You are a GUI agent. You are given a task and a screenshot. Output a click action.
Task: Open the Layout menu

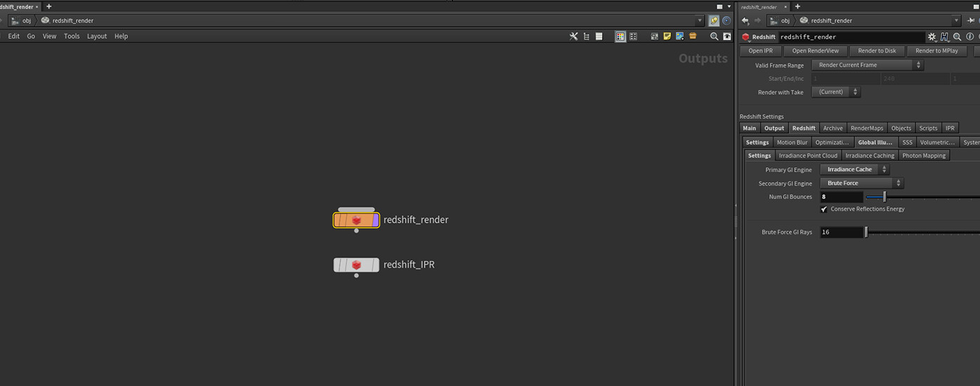[x=97, y=37]
